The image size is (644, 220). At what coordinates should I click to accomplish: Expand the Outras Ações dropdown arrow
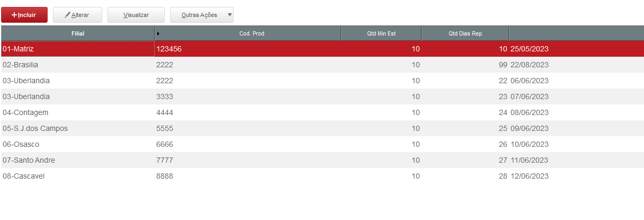click(229, 15)
